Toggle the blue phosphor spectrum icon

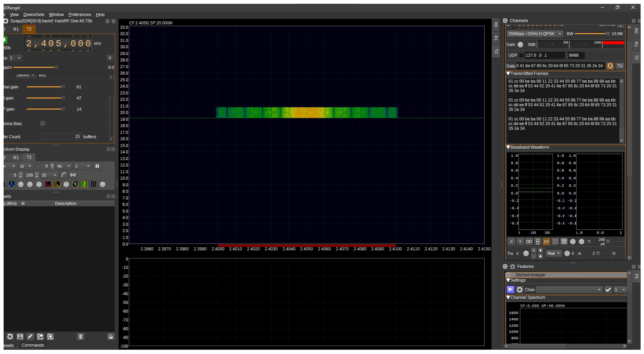point(11,184)
